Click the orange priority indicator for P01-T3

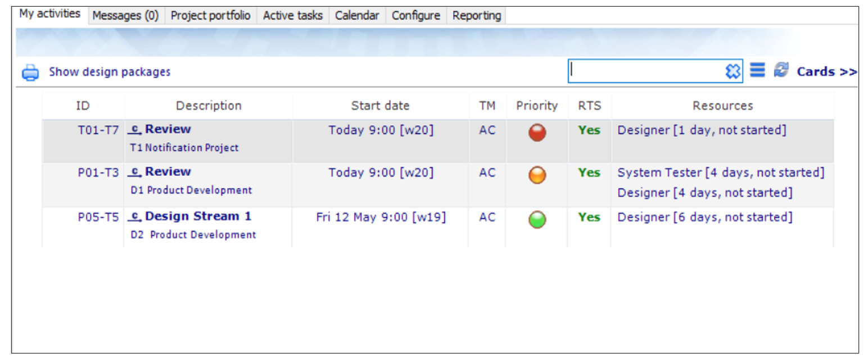[537, 175]
